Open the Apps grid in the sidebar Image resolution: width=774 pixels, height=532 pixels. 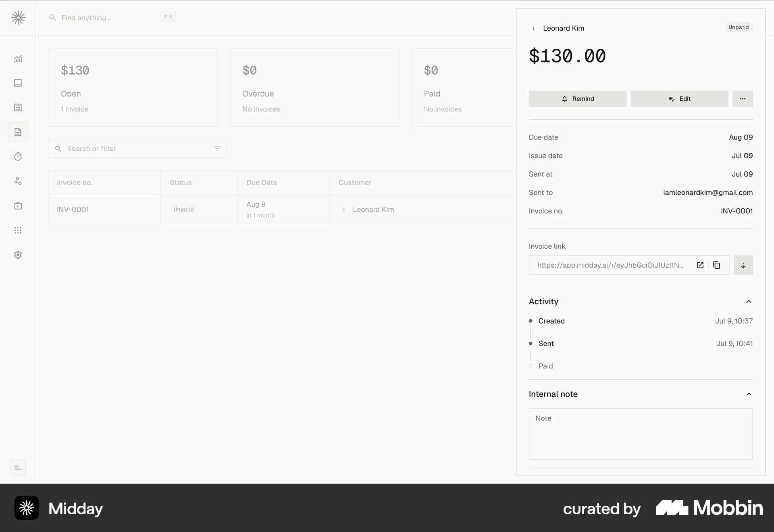tap(18, 230)
